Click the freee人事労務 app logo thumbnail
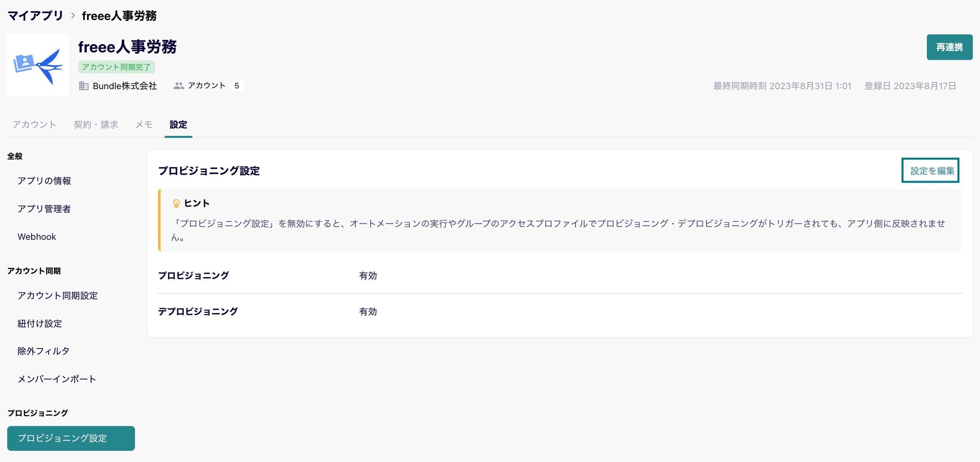980x462 pixels. pos(38,65)
